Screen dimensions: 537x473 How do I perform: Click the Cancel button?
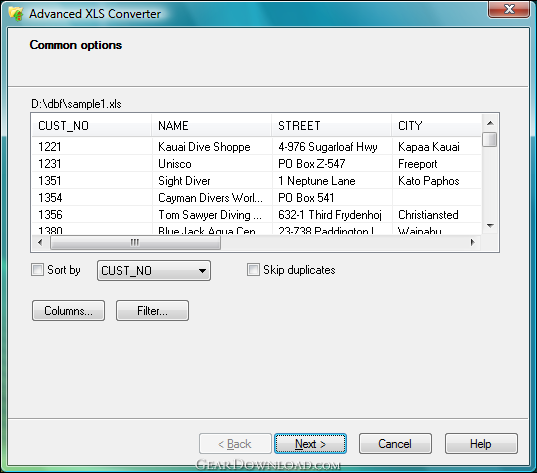click(395, 444)
